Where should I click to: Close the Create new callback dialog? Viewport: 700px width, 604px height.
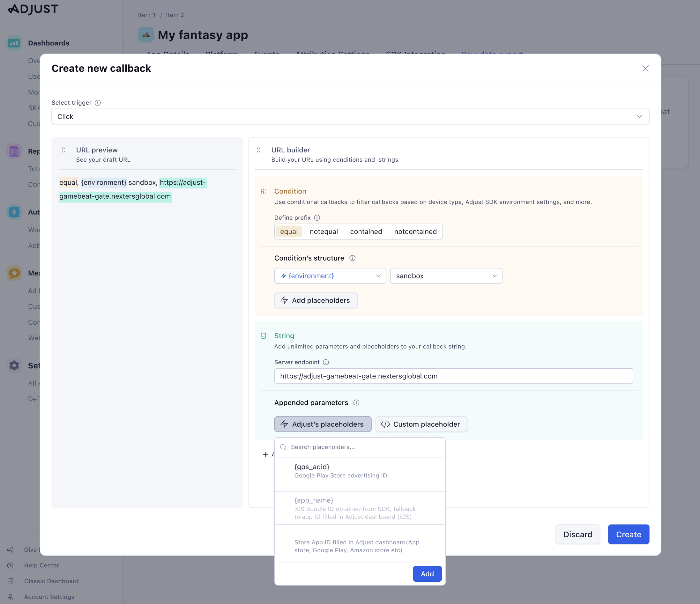(x=645, y=69)
